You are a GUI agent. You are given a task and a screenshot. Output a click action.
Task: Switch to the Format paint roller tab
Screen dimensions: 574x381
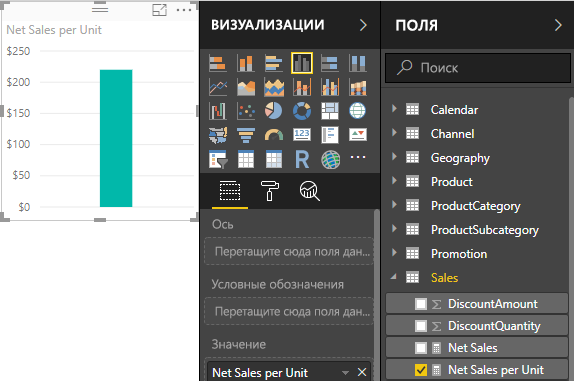point(270,191)
